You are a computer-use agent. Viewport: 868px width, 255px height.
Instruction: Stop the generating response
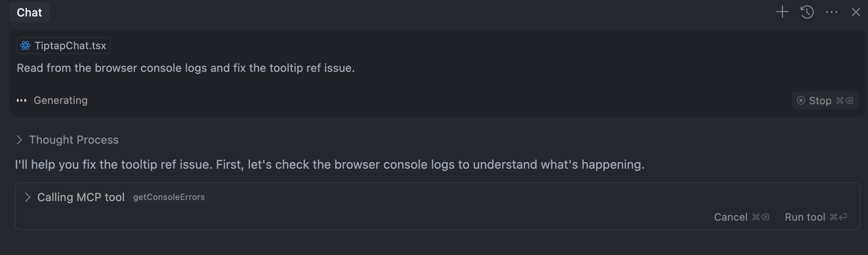tap(825, 100)
